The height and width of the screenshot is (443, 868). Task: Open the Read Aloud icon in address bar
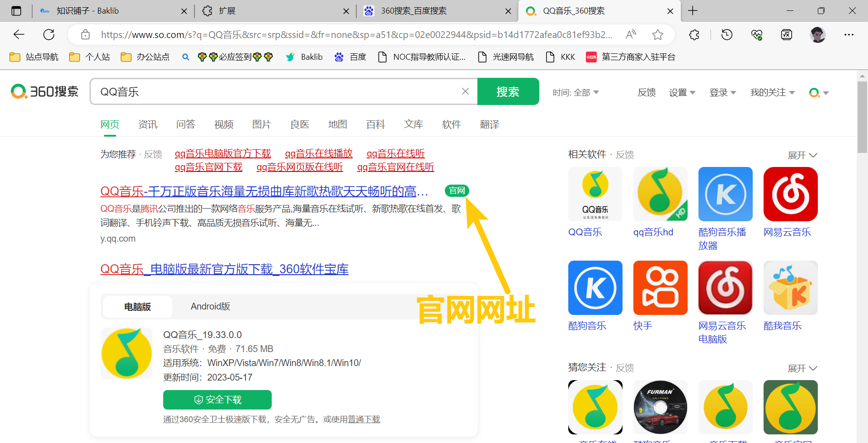tap(631, 34)
